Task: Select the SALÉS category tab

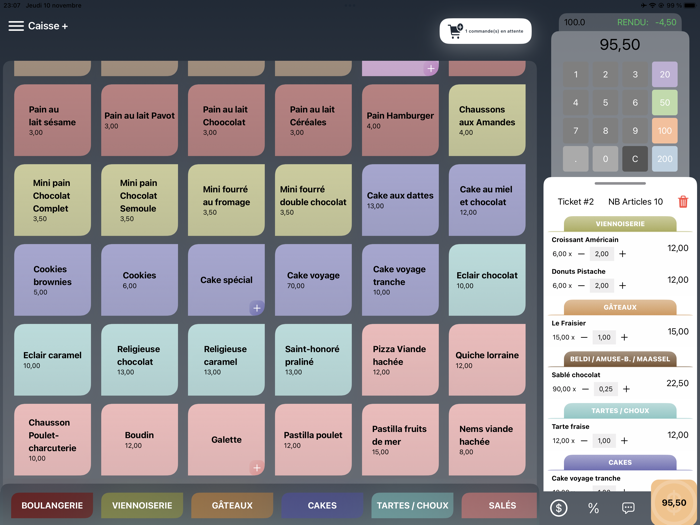Action: click(x=502, y=506)
